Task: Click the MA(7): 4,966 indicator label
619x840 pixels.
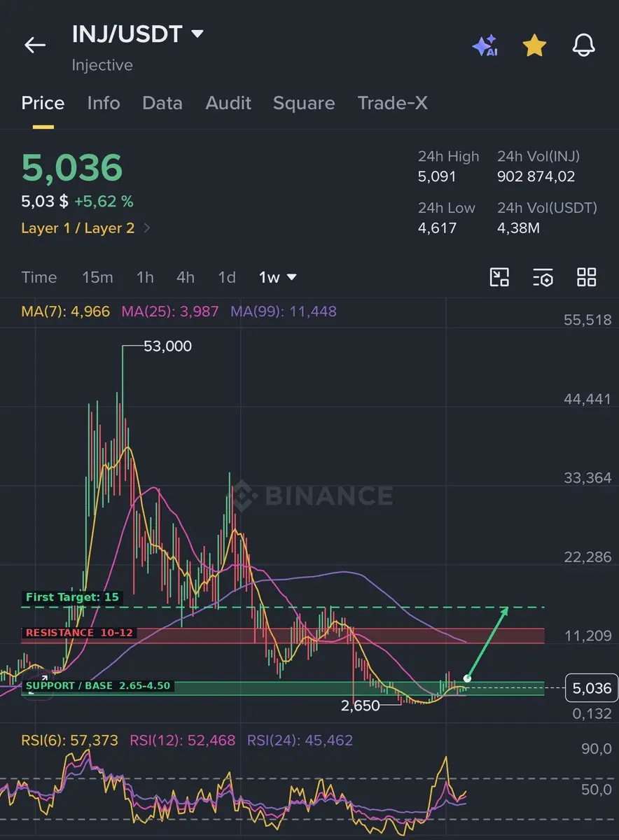Action: pyautogui.click(x=66, y=311)
